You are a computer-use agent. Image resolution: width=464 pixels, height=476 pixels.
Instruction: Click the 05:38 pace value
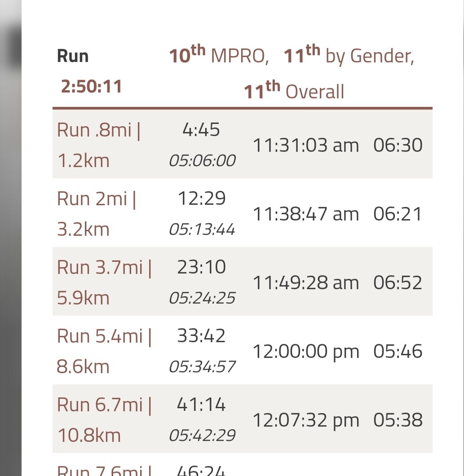[x=398, y=420]
